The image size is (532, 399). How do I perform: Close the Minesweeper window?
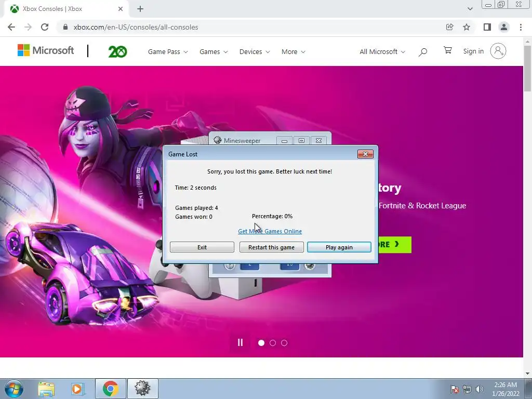318,140
